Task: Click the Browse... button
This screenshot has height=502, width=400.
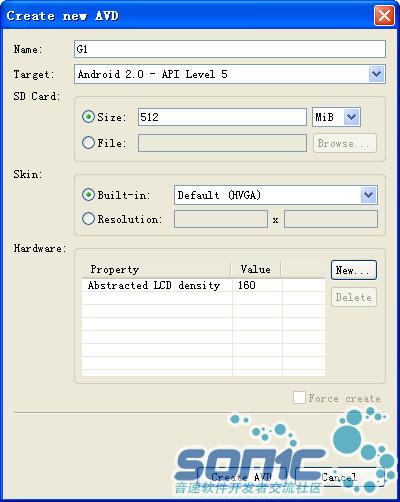Action: 345,143
